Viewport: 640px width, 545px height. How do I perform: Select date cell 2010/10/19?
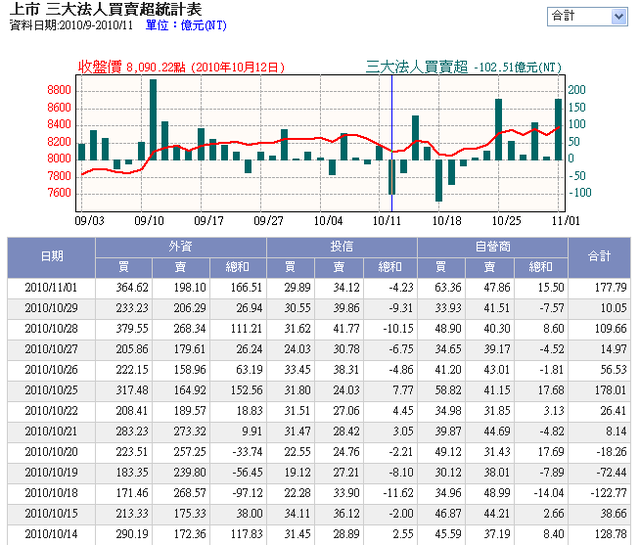[x=51, y=473]
